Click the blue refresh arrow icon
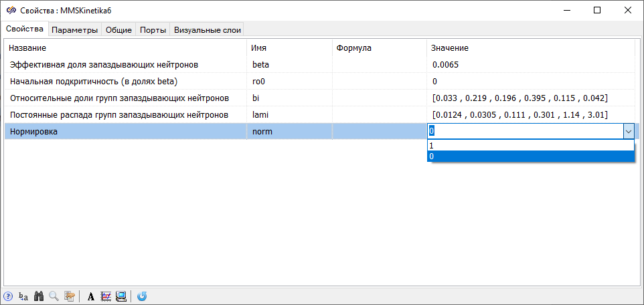 point(142,296)
